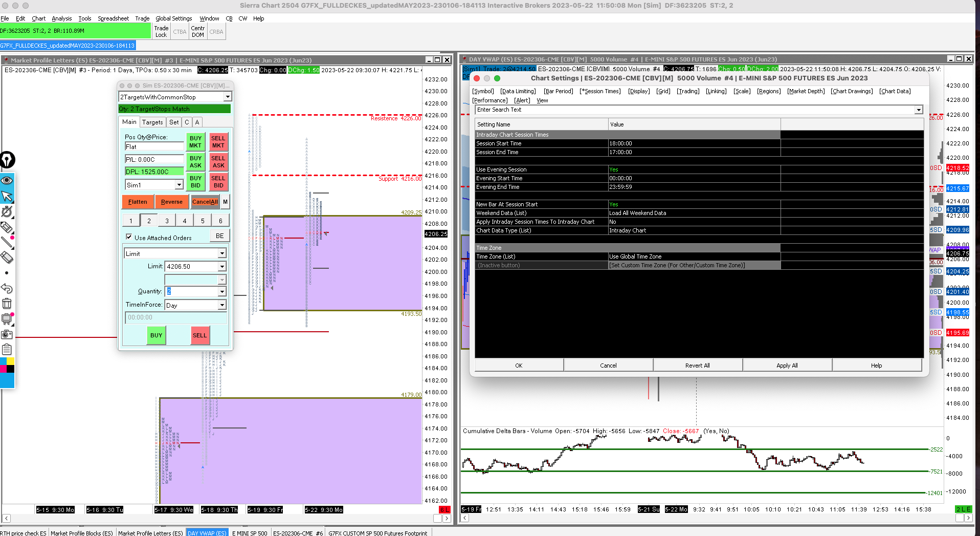Switch to E MINI SP 500 chart tab
This screenshot has height=536, width=980.
click(x=250, y=533)
